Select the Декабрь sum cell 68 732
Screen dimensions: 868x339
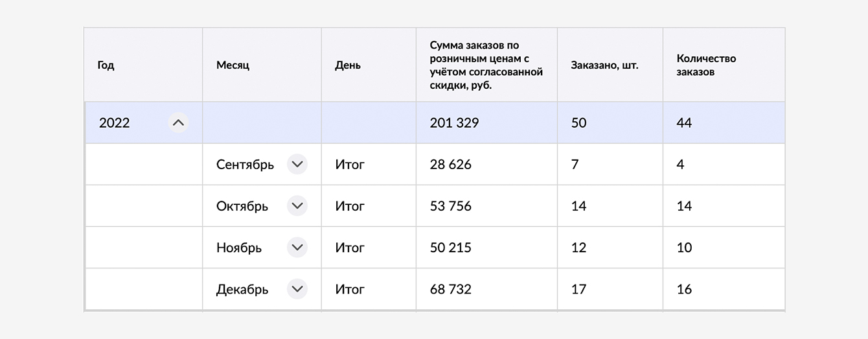451,289
